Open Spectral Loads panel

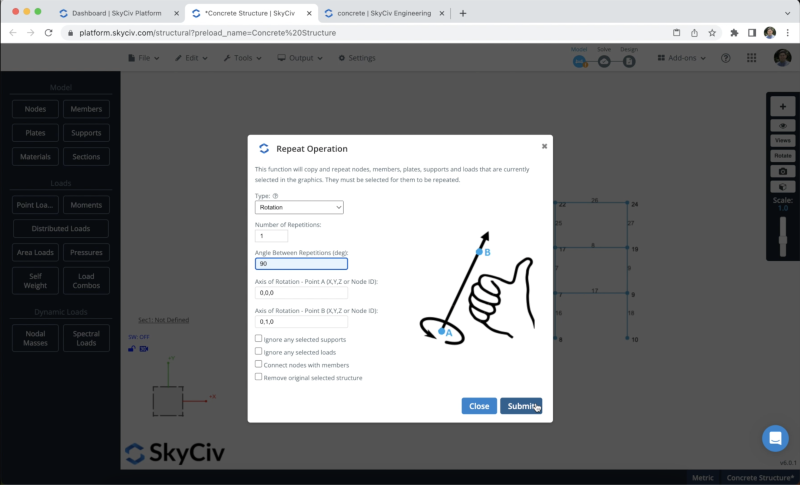click(x=86, y=338)
